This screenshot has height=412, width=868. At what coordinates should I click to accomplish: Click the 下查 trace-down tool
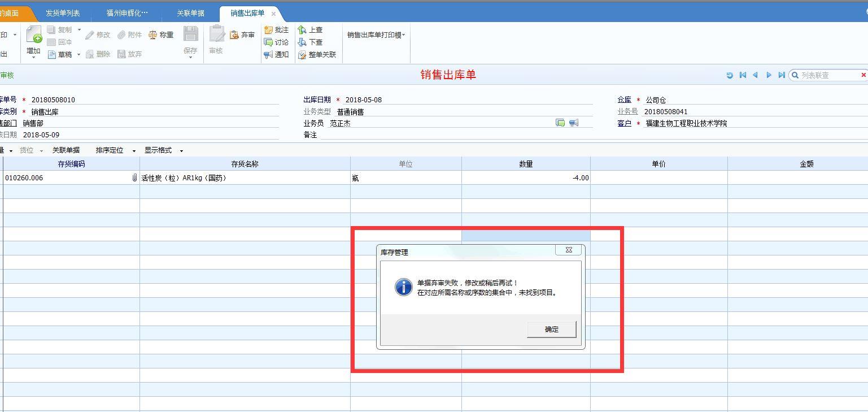click(311, 42)
